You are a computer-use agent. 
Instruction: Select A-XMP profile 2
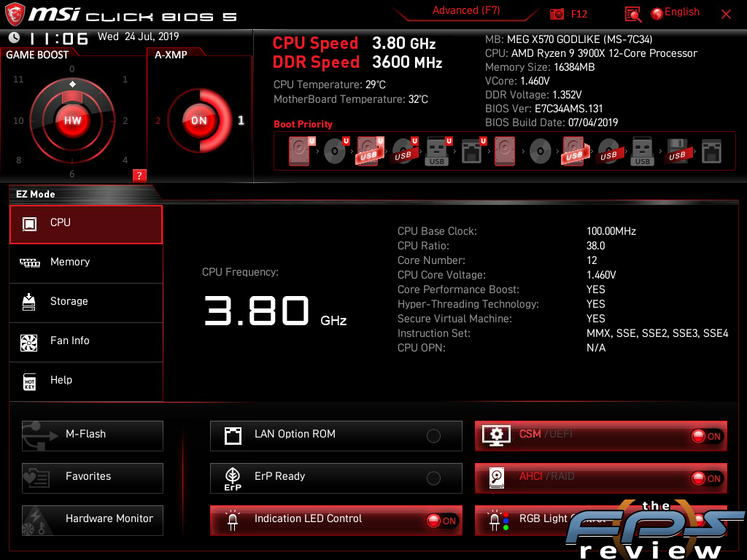point(158,120)
